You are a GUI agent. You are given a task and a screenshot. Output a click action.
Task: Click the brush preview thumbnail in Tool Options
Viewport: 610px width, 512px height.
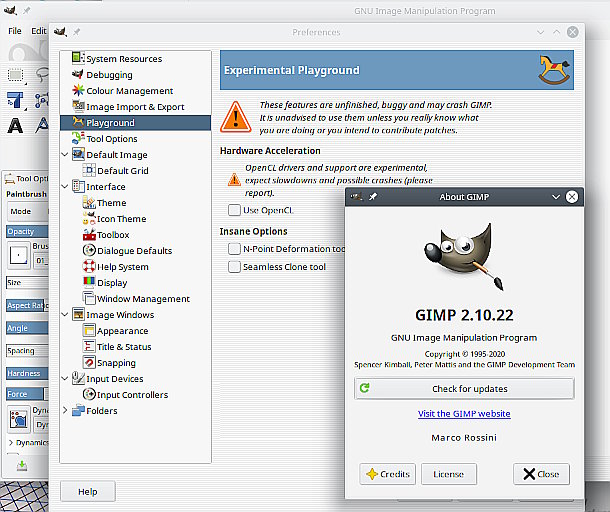click(18, 256)
